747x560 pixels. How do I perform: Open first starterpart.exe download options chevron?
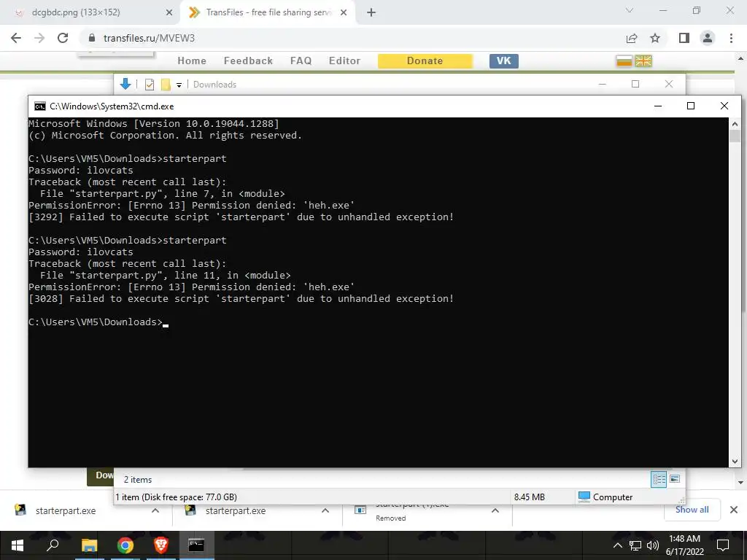pyautogui.click(x=155, y=510)
